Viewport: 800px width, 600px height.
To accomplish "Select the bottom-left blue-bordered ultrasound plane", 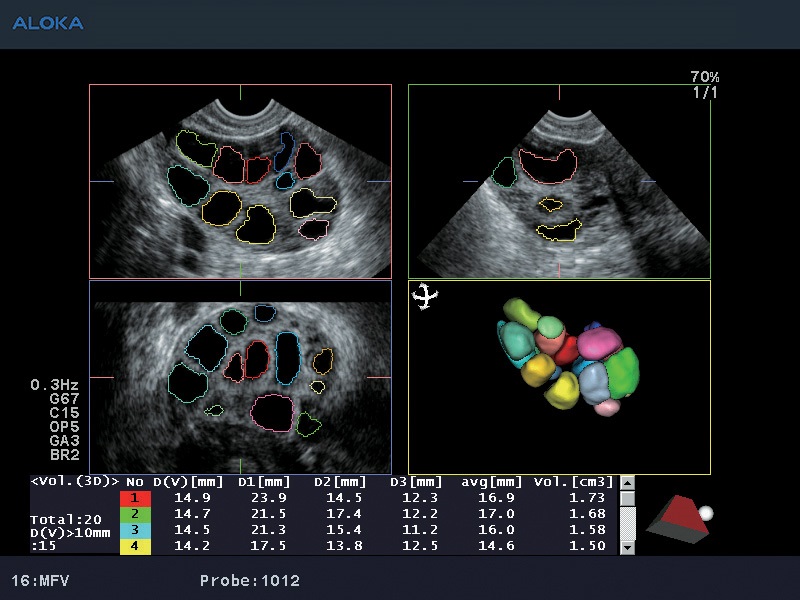I will click(240, 377).
